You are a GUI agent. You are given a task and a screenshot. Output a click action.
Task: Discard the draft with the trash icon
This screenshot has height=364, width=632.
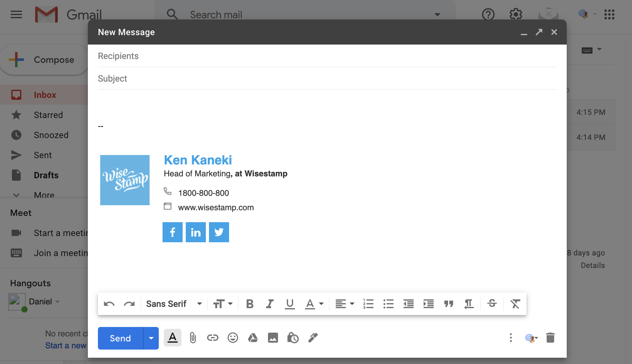pyautogui.click(x=551, y=338)
